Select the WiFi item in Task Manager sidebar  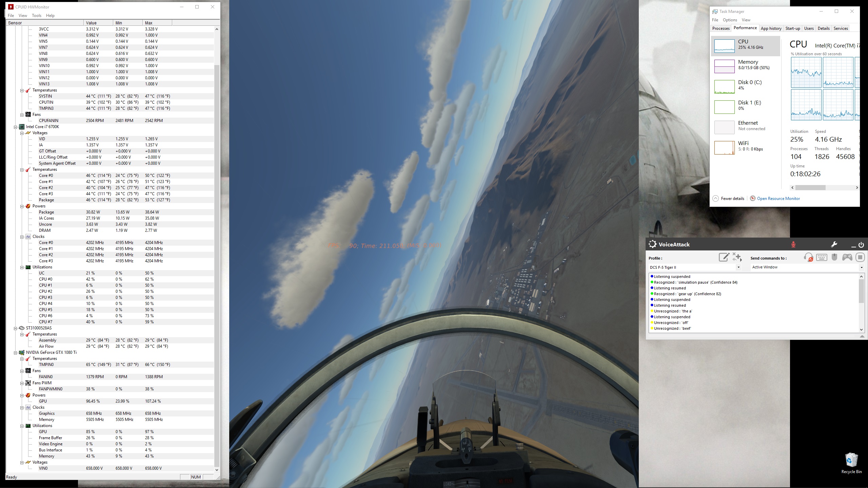pos(745,147)
